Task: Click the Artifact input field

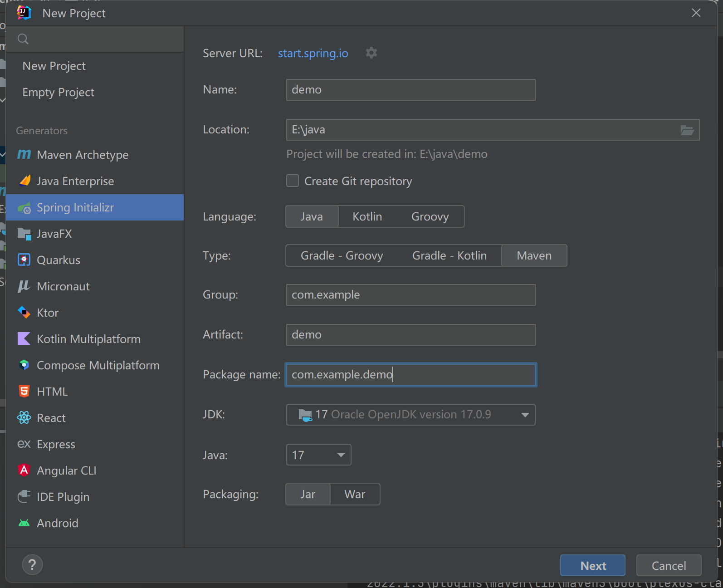Action: [411, 335]
